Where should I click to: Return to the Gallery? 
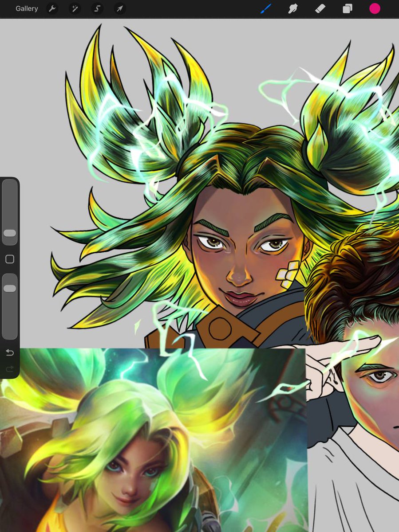pyautogui.click(x=27, y=8)
